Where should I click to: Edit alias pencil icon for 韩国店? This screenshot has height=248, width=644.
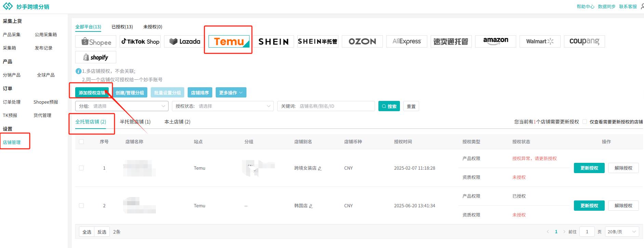click(311, 206)
